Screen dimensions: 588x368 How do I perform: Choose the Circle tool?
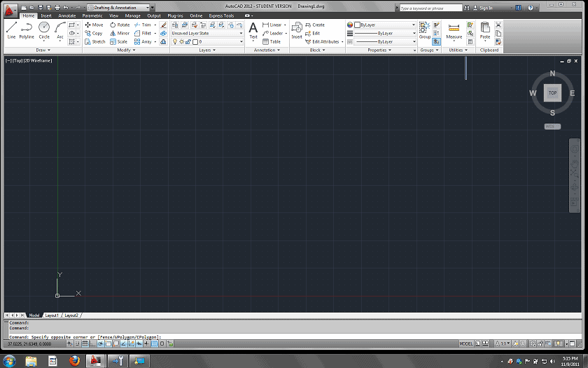(44, 30)
